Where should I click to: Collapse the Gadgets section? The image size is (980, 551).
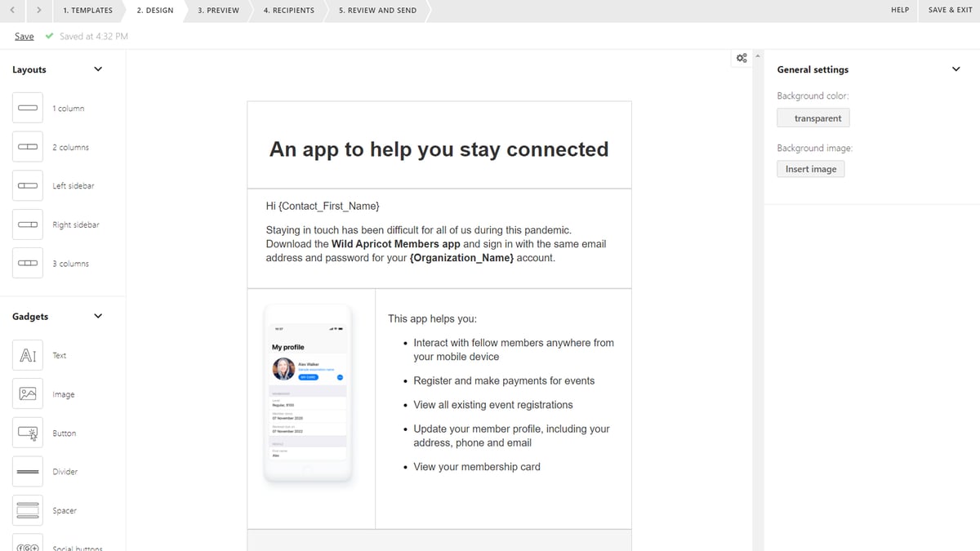pyautogui.click(x=98, y=316)
